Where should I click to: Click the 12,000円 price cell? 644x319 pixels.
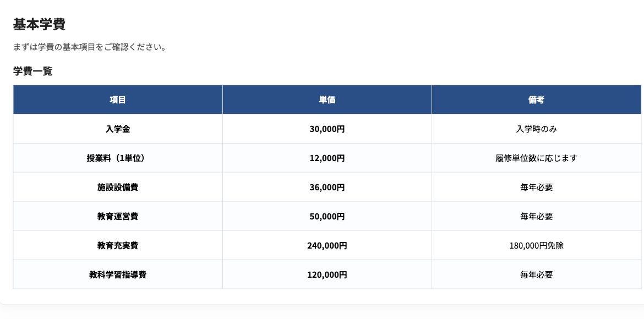click(327, 158)
